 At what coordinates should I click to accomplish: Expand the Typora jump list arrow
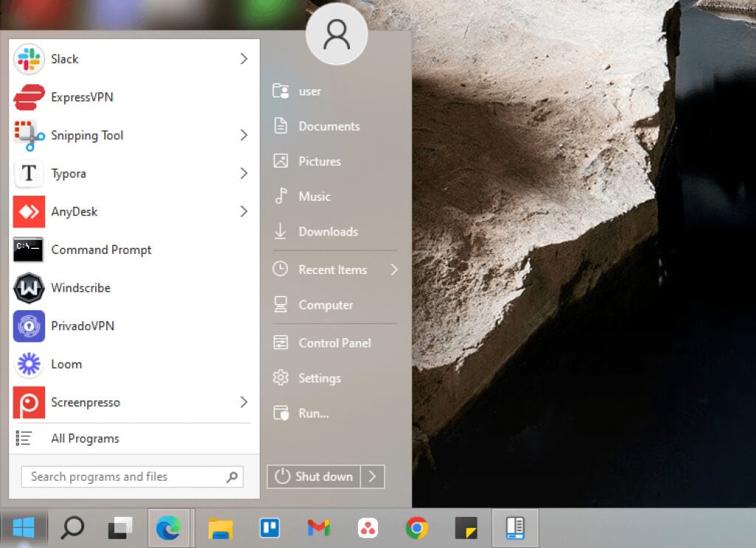[x=244, y=174]
